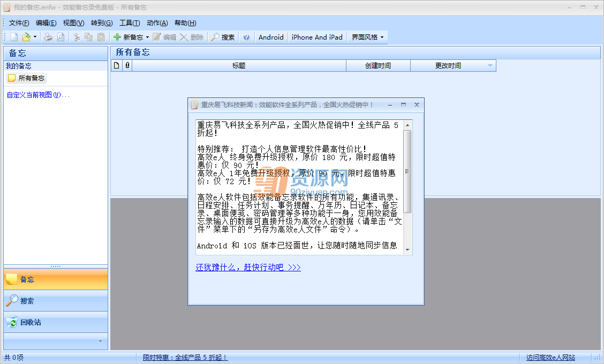Click the news dialog scroll down arrow
The width and height of the screenshot is (604, 364).
[407, 249]
